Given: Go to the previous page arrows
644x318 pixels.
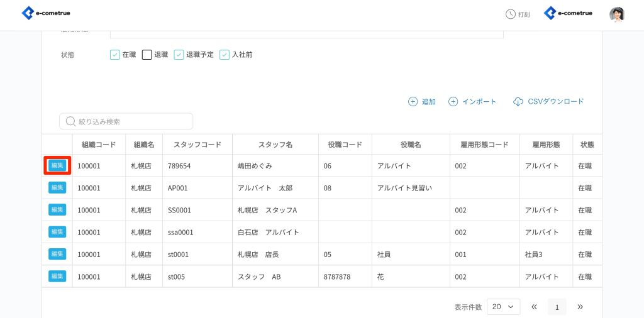Looking at the screenshot, I should point(534,307).
